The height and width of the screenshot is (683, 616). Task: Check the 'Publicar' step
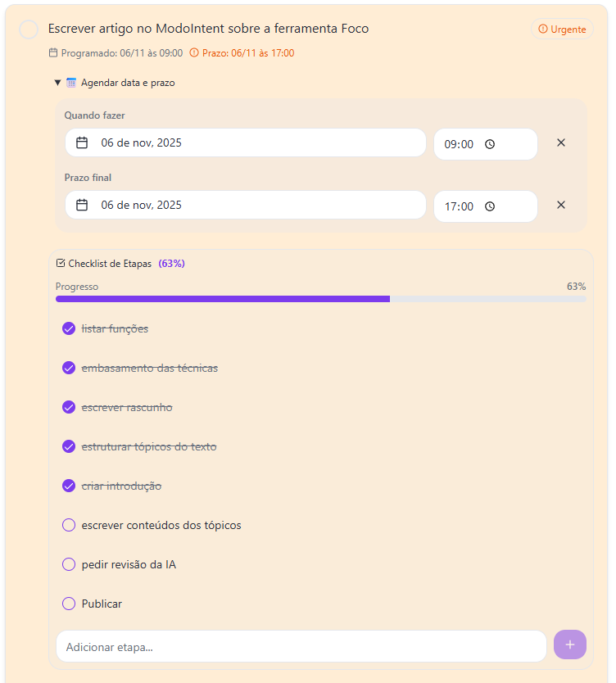tap(69, 604)
